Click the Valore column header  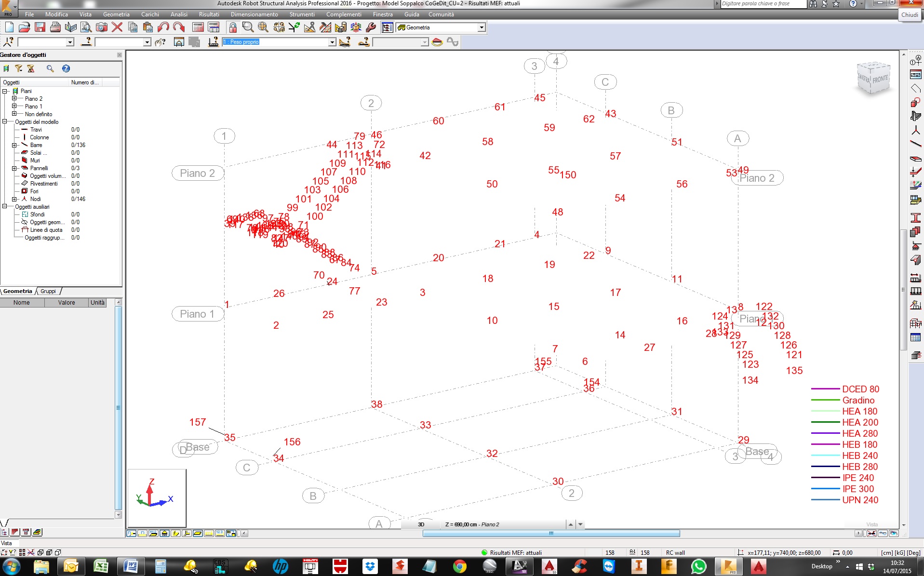pyautogui.click(x=67, y=303)
